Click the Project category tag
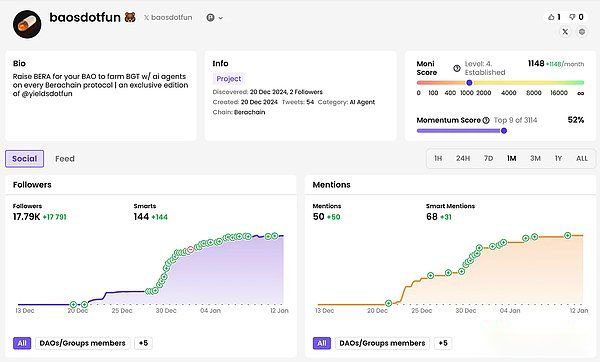Screen dimensions: 600x362 229,79
